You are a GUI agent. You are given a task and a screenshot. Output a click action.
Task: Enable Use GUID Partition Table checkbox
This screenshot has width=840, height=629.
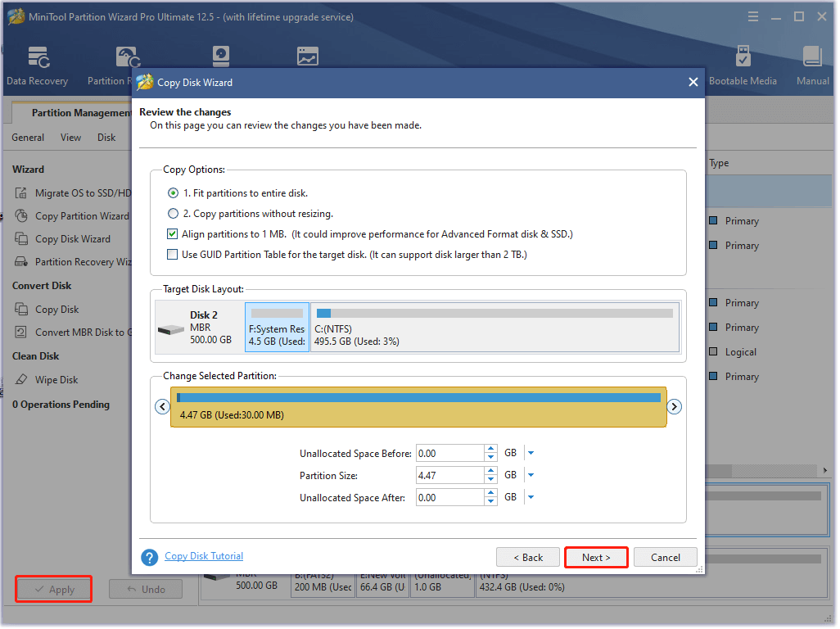[173, 255]
